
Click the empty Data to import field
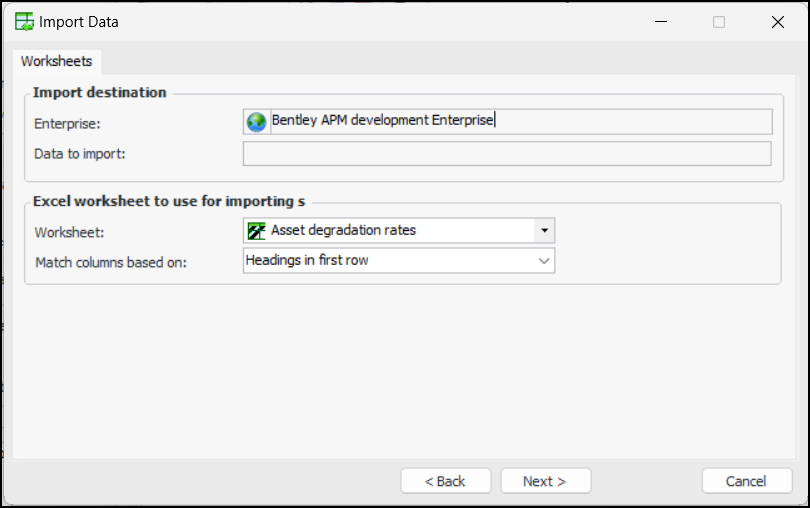(507, 153)
